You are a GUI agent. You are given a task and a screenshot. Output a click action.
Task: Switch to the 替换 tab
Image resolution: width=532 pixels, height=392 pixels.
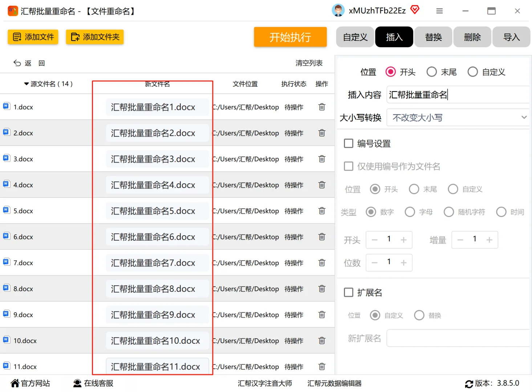click(x=433, y=37)
